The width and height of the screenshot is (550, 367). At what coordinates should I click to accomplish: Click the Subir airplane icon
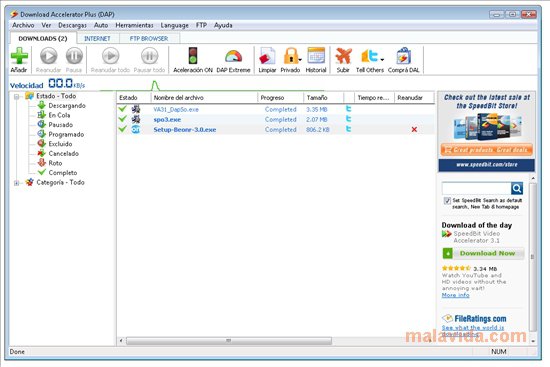(343, 56)
